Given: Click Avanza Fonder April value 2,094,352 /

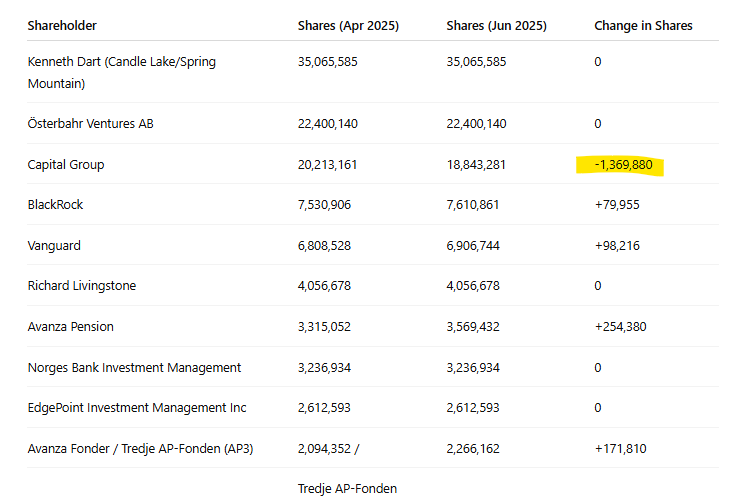Looking at the screenshot, I should pyautogui.click(x=328, y=449).
